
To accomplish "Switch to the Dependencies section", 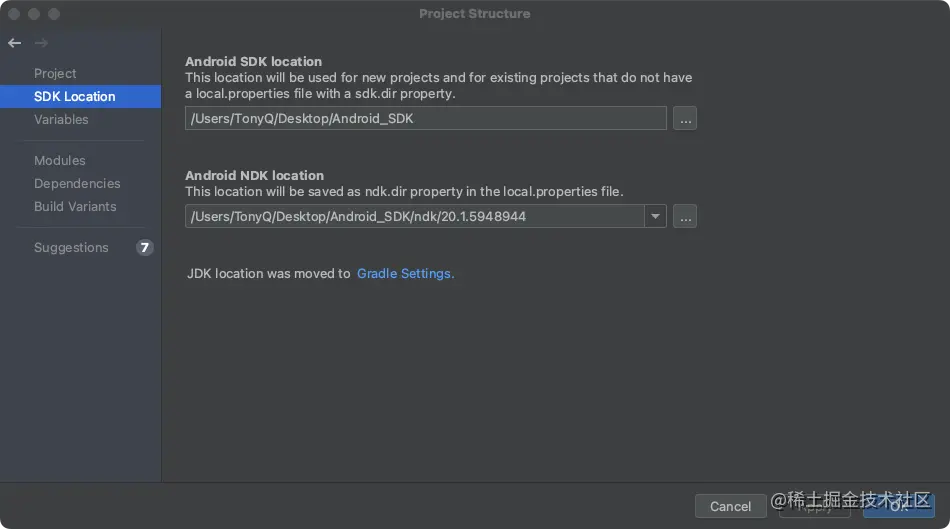I will 77,183.
